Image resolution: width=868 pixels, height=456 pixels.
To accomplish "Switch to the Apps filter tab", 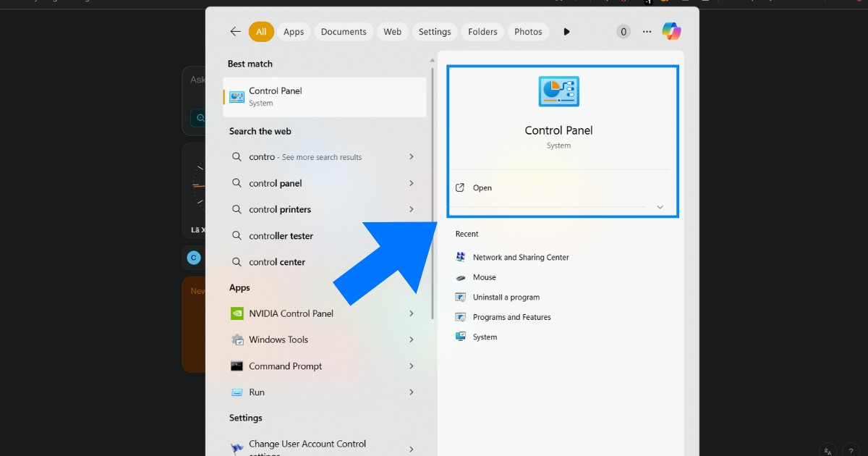I will pos(294,31).
